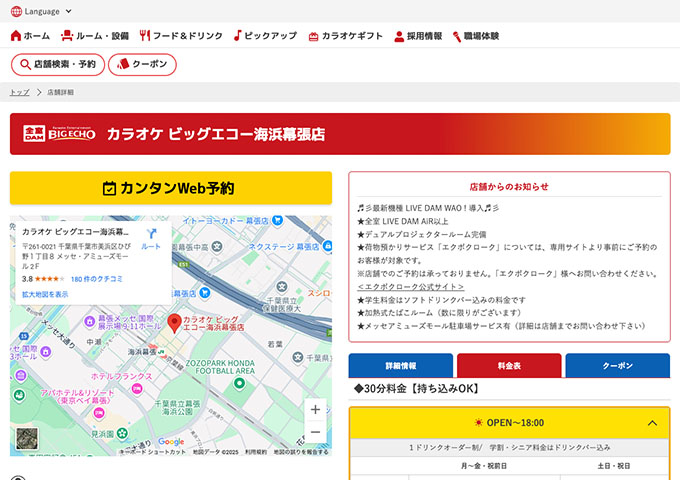
Task: Open the Language dropdown
Action: point(41,11)
